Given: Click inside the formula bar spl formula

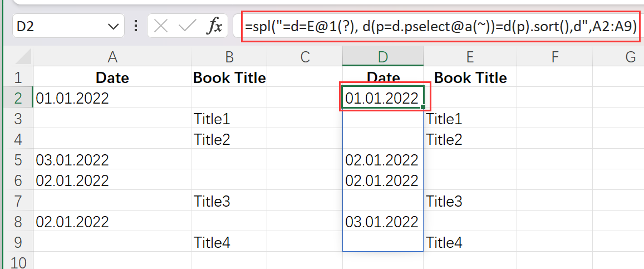Looking at the screenshot, I should pyautogui.click(x=440, y=26).
